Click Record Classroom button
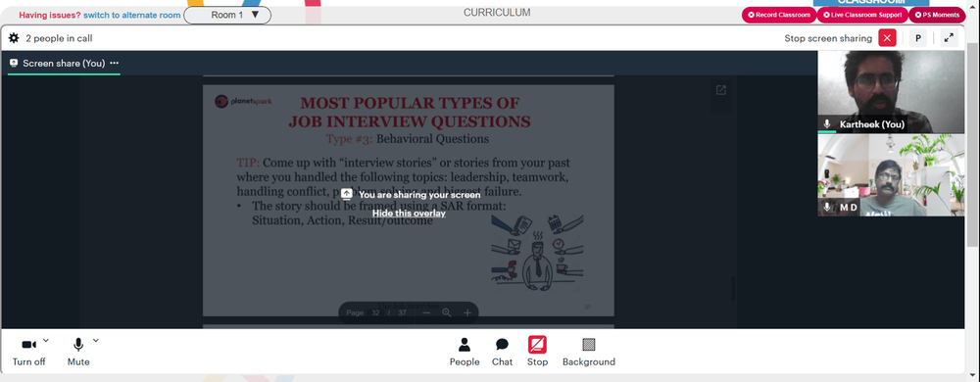The image size is (980, 382). [779, 15]
